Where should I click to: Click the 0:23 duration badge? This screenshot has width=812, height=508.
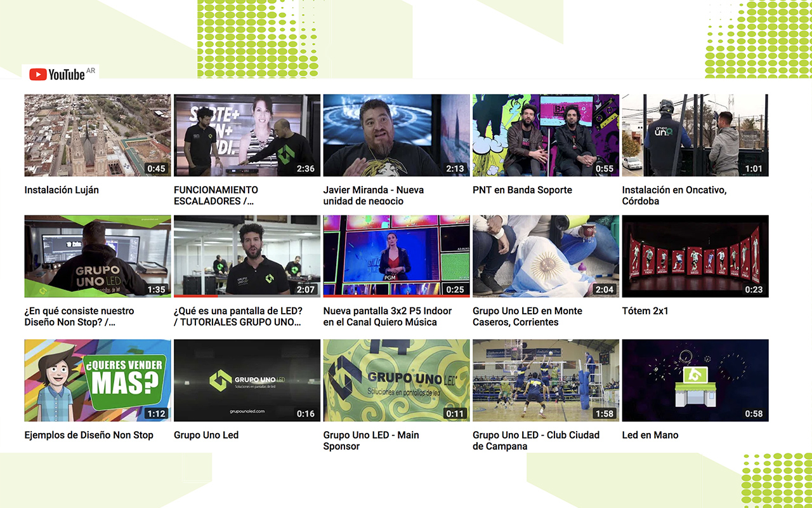754,289
